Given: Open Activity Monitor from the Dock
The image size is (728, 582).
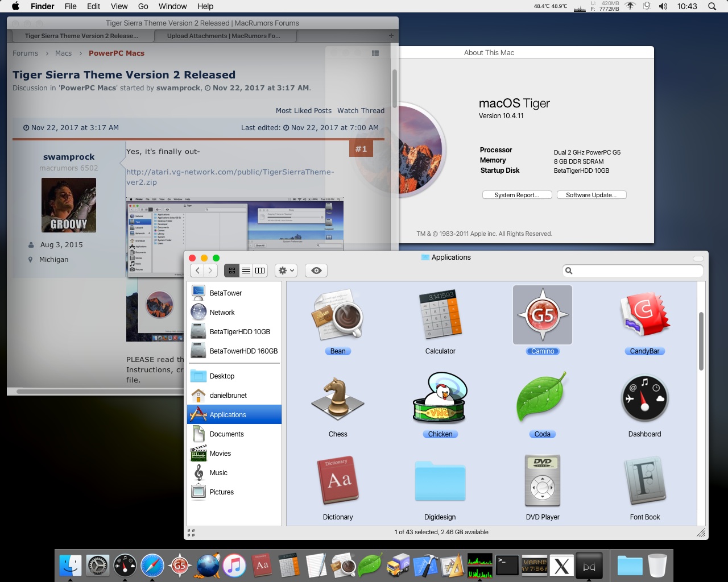Looking at the screenshot, I should point(480,566).
